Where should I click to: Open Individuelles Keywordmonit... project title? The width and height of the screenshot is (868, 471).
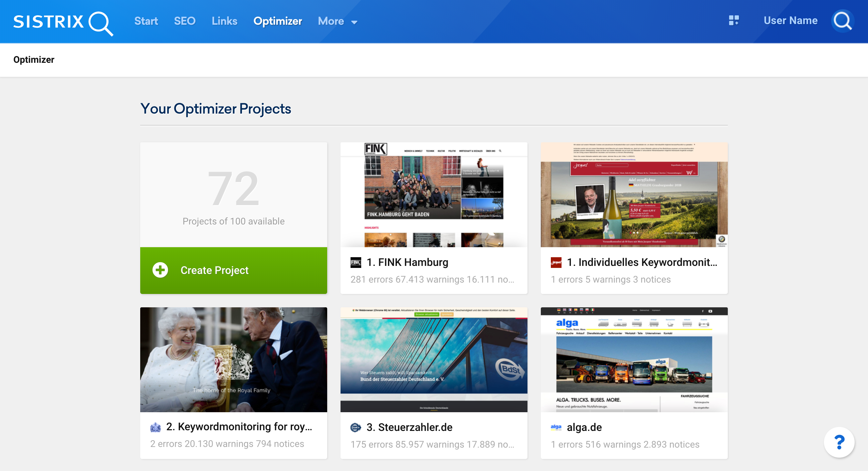click(x=642, y=262)
